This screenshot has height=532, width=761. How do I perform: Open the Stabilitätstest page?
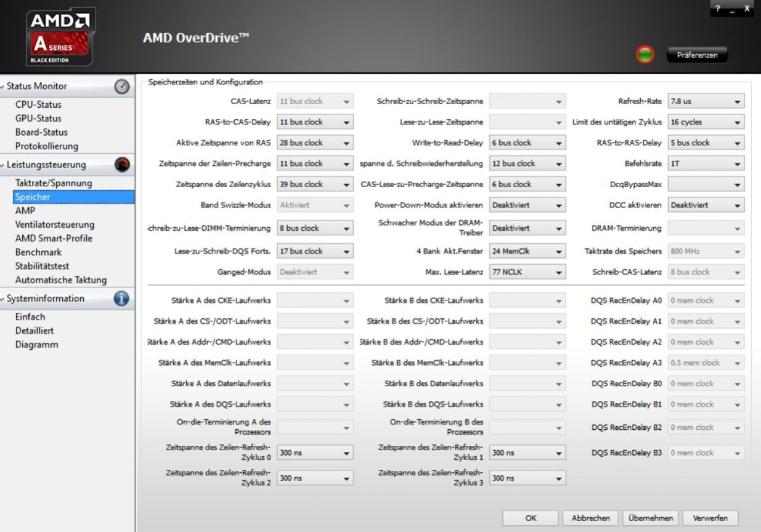coord(42,266)
